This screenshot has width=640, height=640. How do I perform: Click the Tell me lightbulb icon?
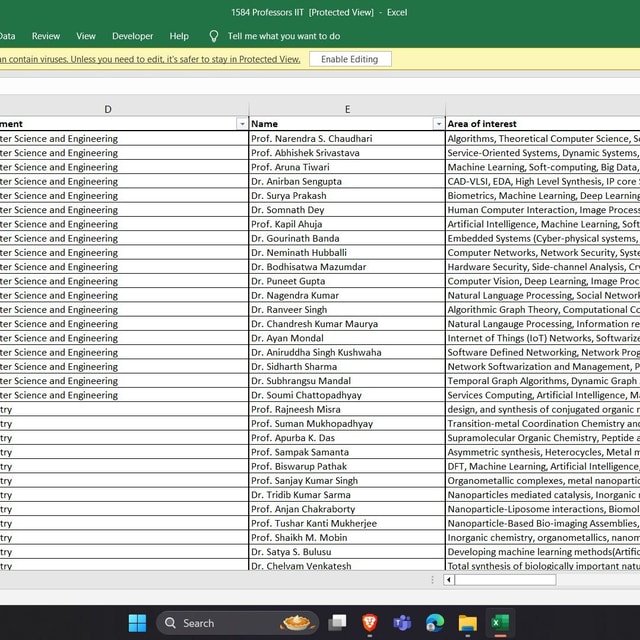pos(213,36)
